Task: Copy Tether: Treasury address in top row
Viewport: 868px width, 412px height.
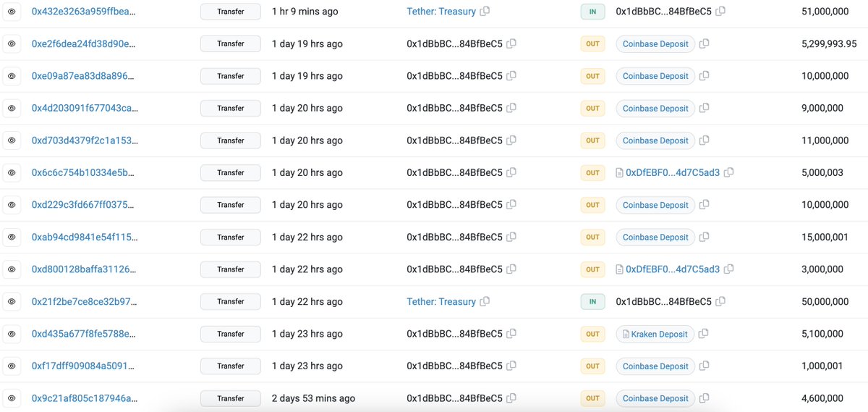Action: pos(485,12)
